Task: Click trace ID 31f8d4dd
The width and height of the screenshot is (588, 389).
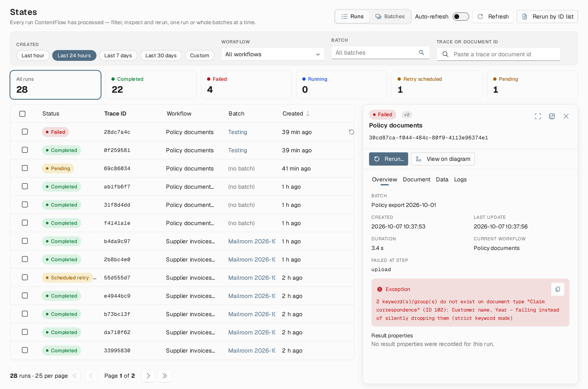Action: (x=117, y=205)
